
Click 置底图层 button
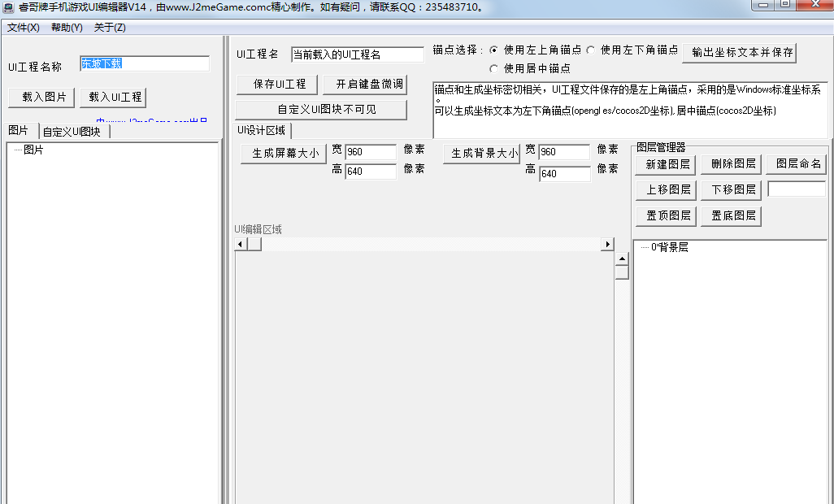(732, 216)
